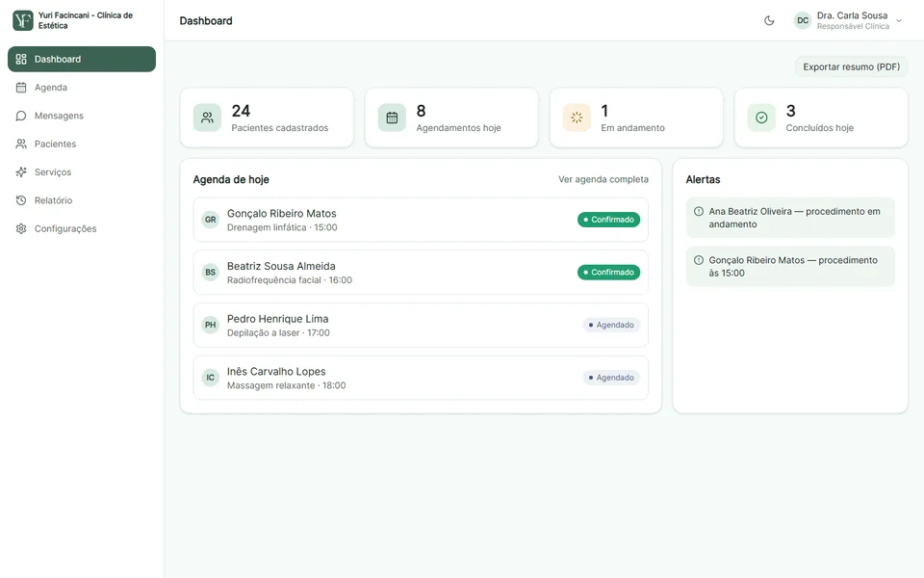Click the PH avatar for Pedro Henrique
The image size is (924, 578).
211,325
